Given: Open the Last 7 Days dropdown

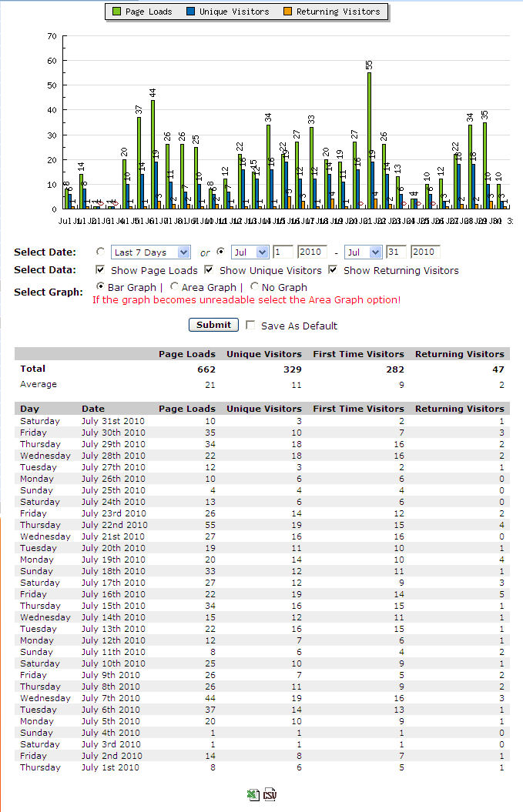Looking at the screenshot, I should pos(151,252).
